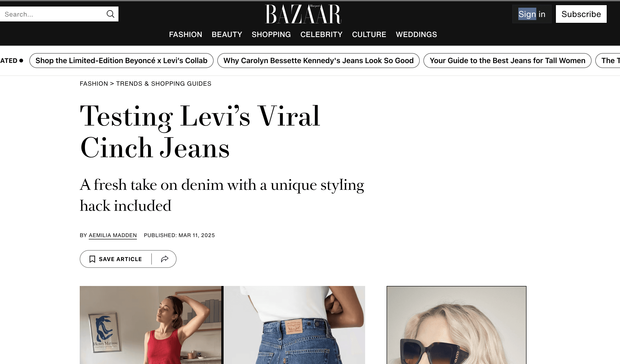Click the search magnifying glass icon
The image size is (620, 364).
click(111, 14)
